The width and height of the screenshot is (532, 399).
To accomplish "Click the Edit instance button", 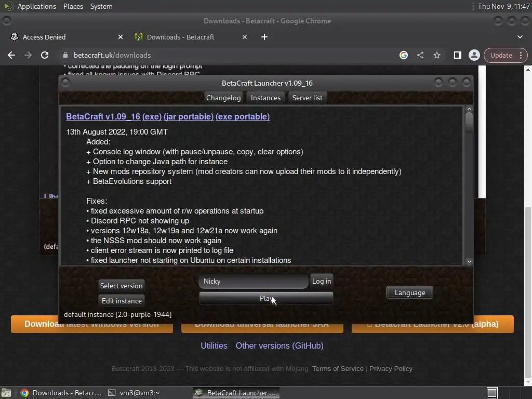I will (x=122, y=301).
